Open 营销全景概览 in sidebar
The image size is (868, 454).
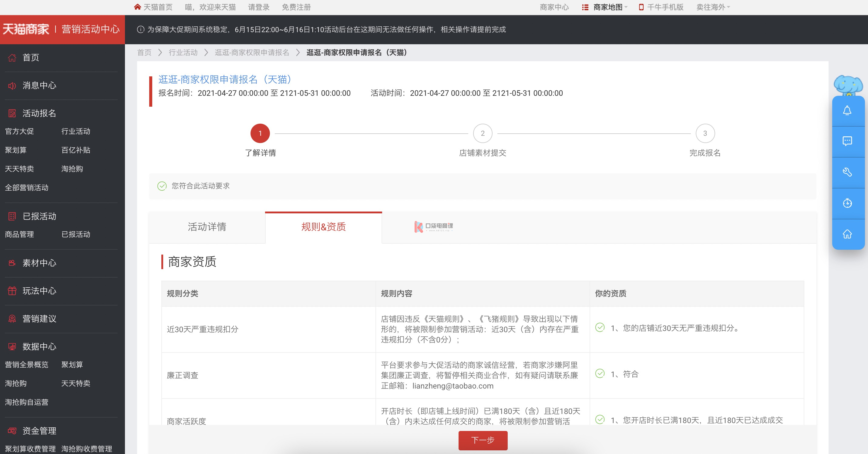tap(27, 365)
